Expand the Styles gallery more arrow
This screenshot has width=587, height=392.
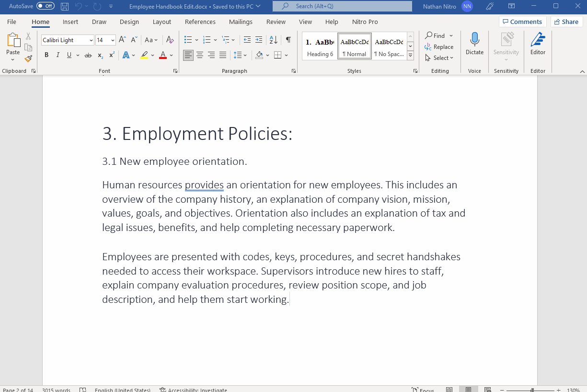pos(410,56)
